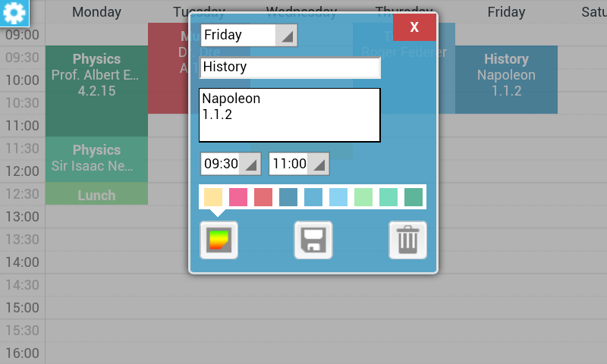Select the Lunch entry on Monday
Image resolution: width=607 pixels, height=364 pixels.
(96, 193)
